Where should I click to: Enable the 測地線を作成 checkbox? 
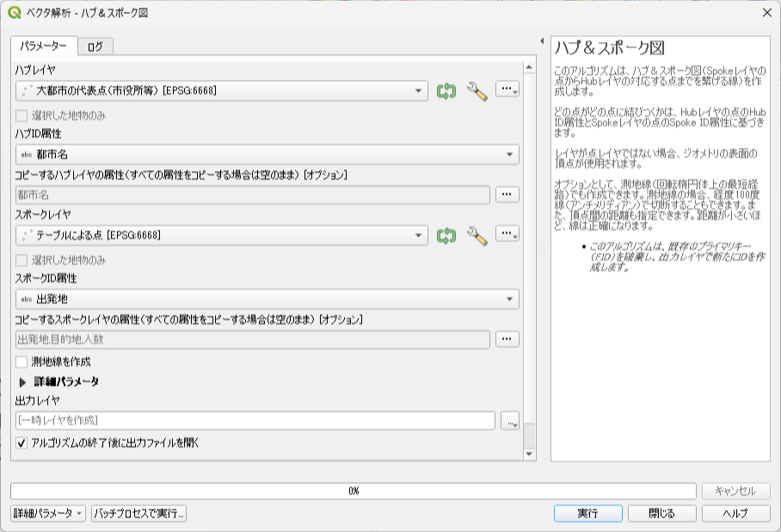[22, 362]
